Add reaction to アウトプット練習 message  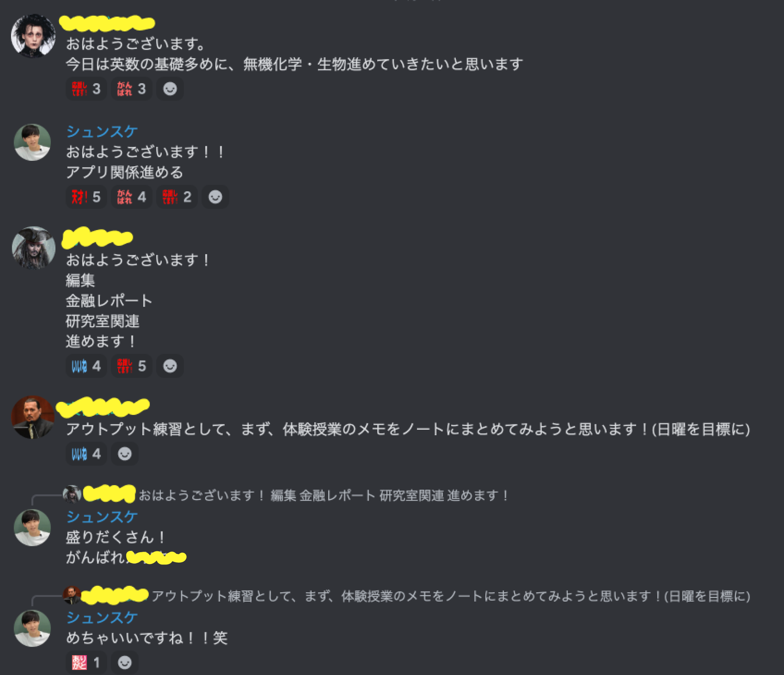click(x=125, y=454)
